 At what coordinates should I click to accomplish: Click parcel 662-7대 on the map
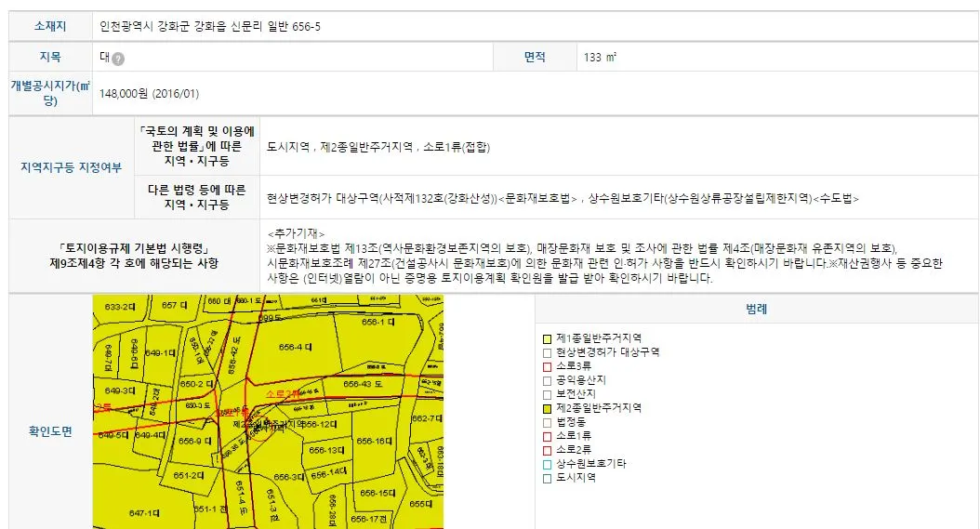(x=427, y=417)
